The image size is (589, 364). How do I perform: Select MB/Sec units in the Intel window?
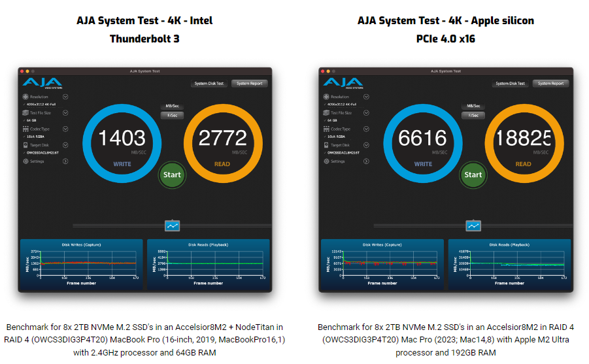173,106
